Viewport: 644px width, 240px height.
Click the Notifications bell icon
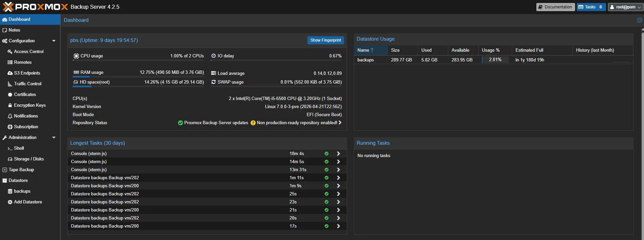10,116
